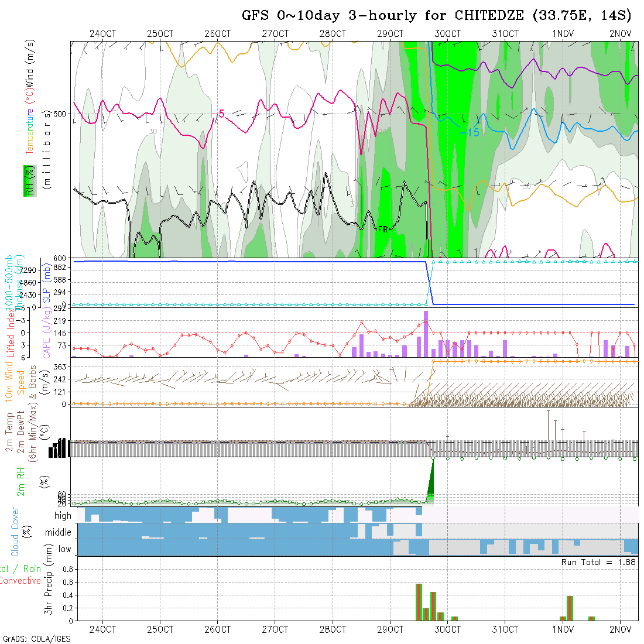Click the '1NOV' date on the bottom axis
644x644 pixels.
pyautogui.click(x=563, y=629)
